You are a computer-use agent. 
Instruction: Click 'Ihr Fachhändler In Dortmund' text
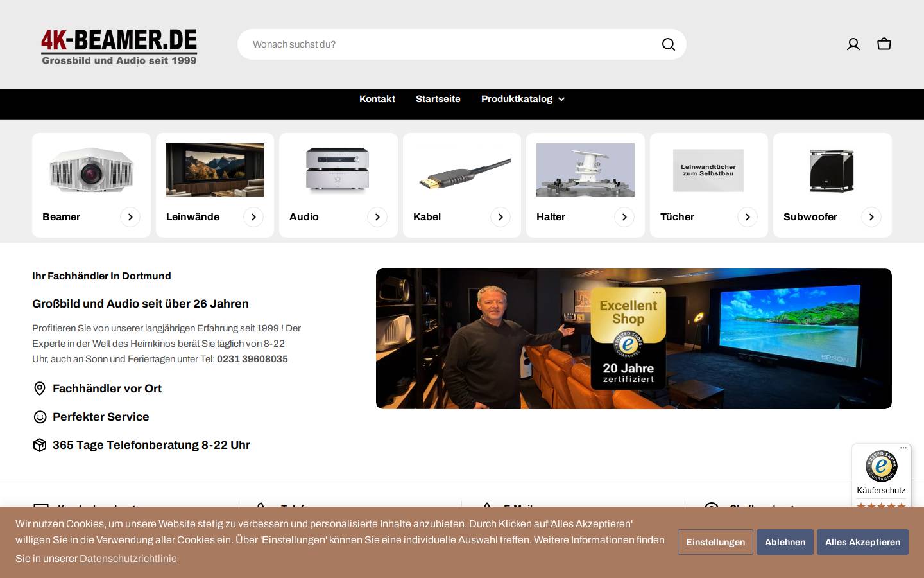coord(101,276)
